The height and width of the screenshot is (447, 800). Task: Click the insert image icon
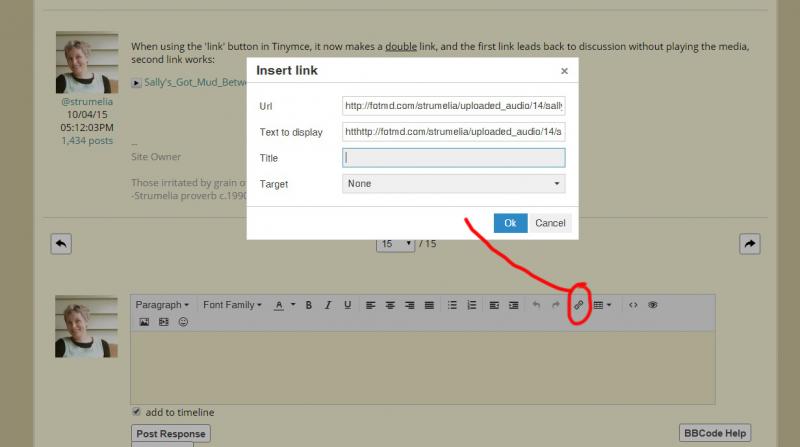click(144, 323)
